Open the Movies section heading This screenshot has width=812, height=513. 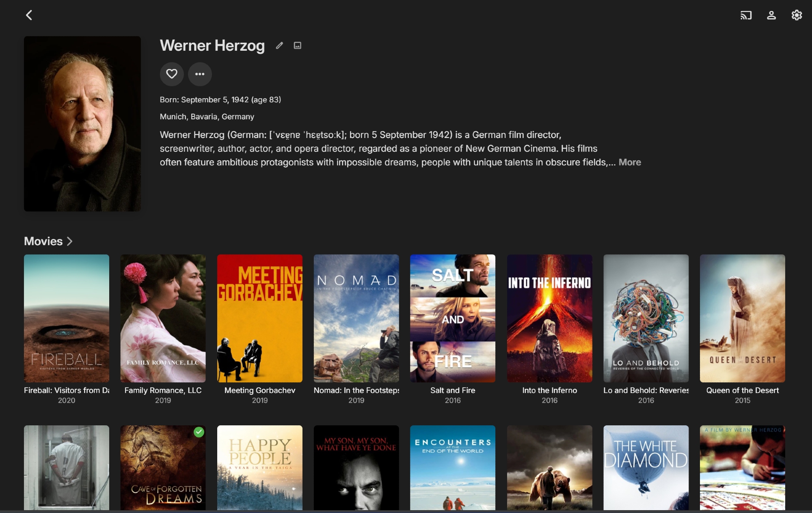point(43,241)
